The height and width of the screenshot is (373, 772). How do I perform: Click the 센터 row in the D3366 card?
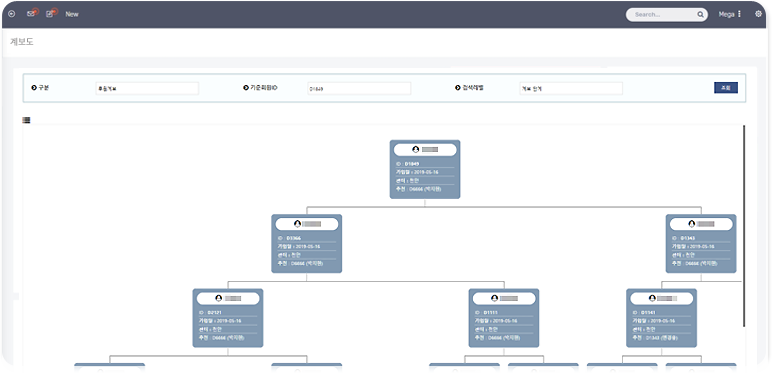coord(307,255)
